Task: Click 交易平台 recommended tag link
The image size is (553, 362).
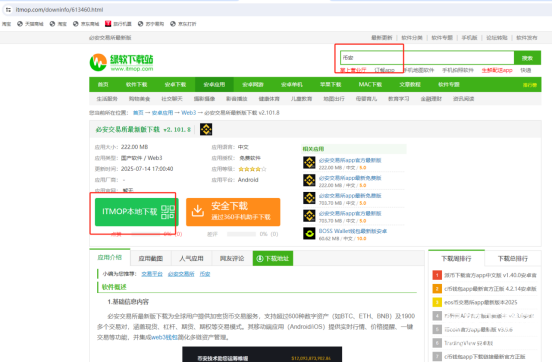Action: (x=152, y=274)
